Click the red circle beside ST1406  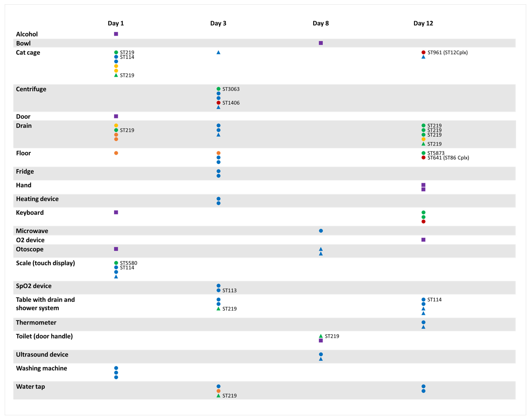218,103
